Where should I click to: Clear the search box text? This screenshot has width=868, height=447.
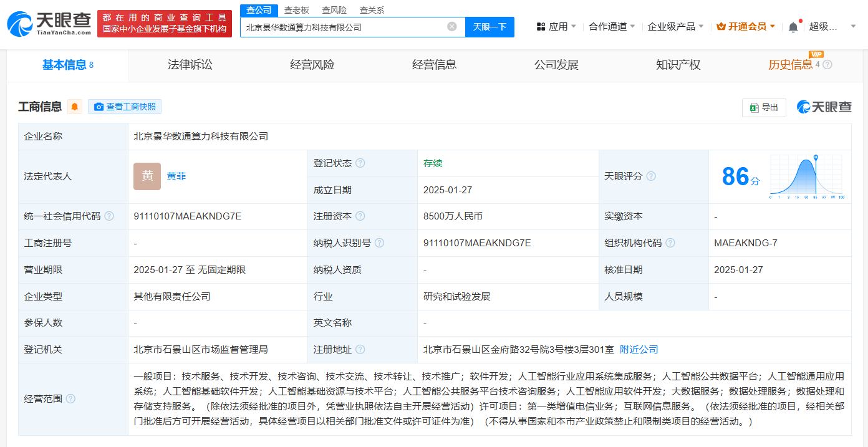pos(452,27)
